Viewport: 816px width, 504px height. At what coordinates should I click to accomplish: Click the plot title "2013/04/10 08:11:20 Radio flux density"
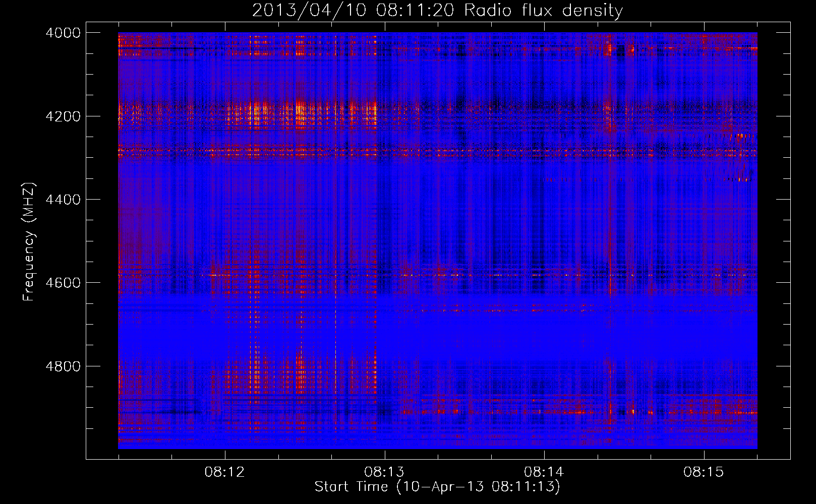point(437,11)
